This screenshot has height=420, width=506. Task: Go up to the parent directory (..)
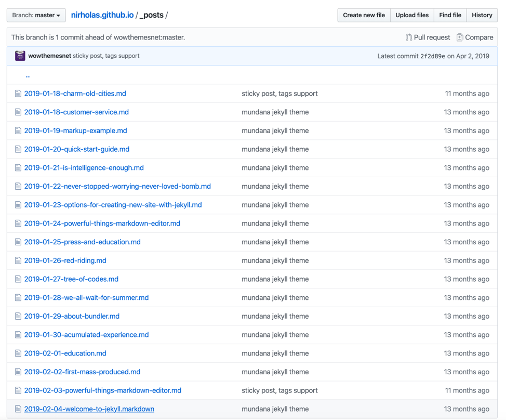28,76
